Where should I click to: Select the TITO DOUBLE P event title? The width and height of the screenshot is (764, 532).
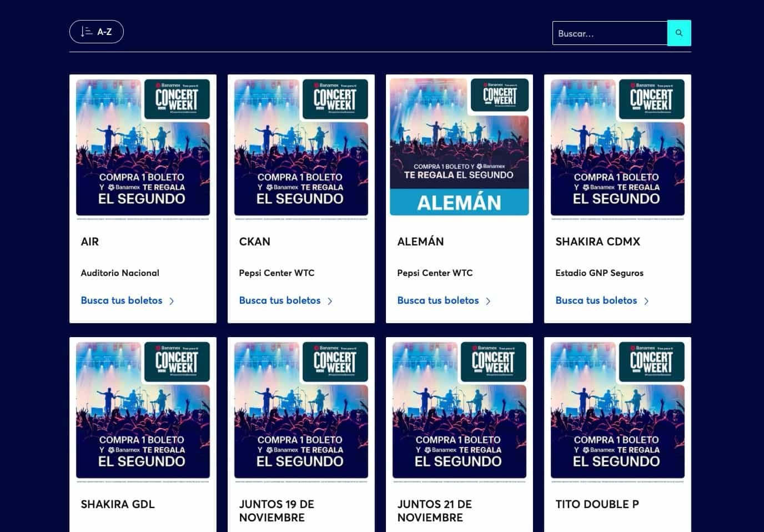(x=597, y=504)
